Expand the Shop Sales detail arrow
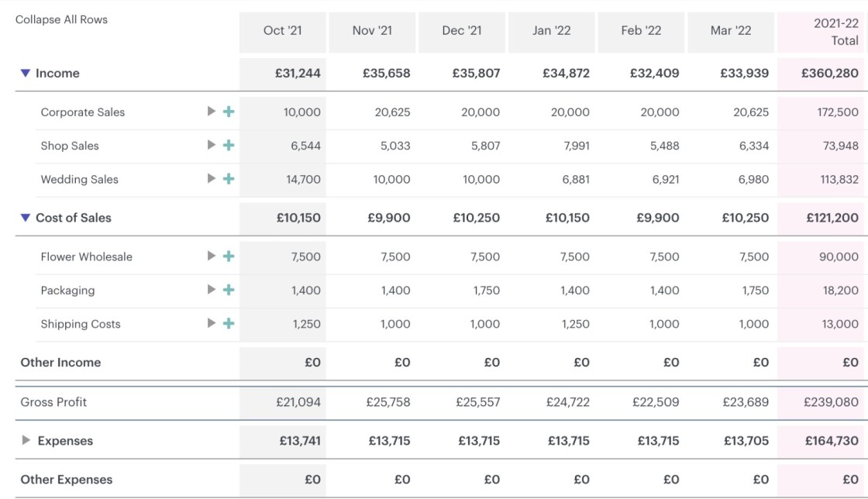The image size is (868, 499). 212,145
